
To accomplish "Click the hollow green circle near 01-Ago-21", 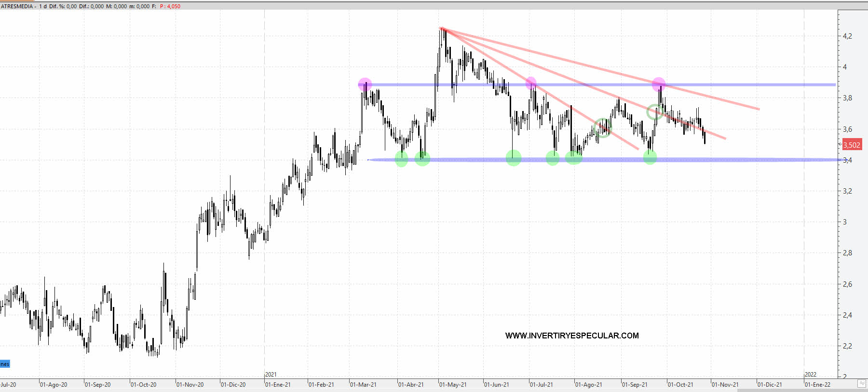I will (603, 128).
